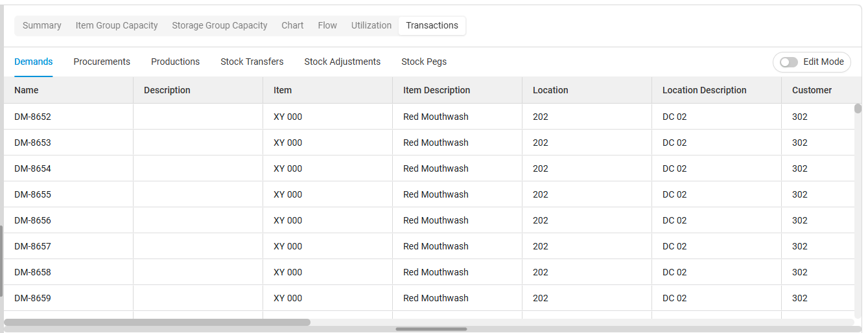Click the Customer column header
The height and width of the screenshot is (333, 868).
[x=818, y=91]
